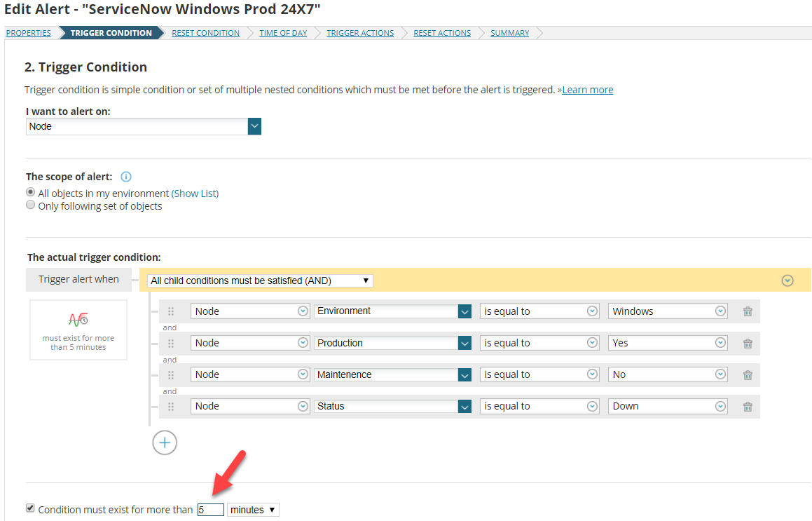Go to the Trigger Actions step tab

[360, 33]
